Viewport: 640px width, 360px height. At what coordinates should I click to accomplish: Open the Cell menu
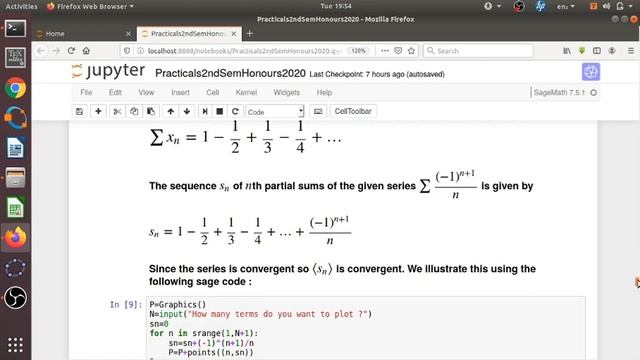point(213,92)
